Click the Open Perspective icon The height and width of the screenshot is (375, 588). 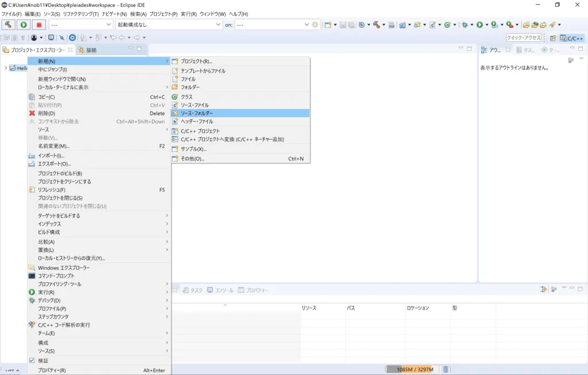(x=553, y=38)
